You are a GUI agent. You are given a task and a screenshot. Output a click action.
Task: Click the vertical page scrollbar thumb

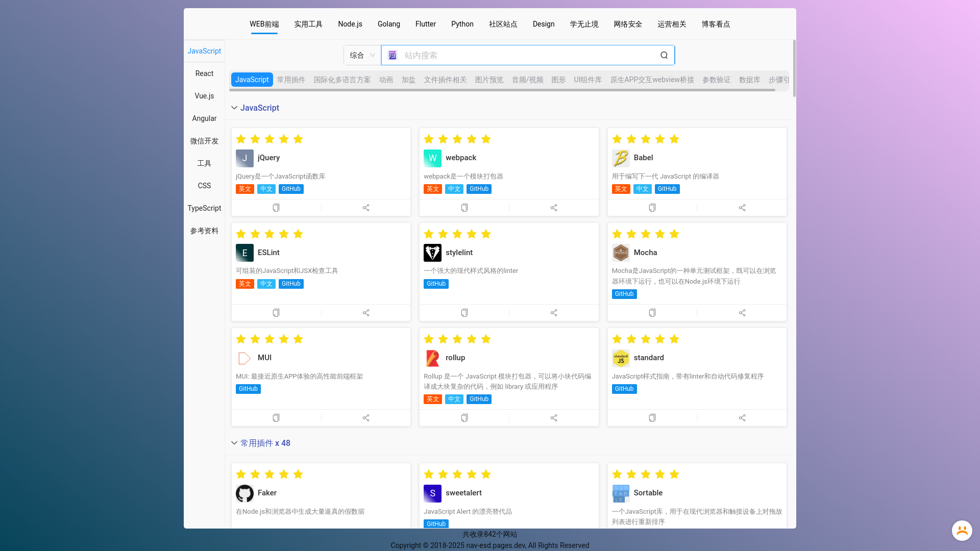click(x=794, y=68)
